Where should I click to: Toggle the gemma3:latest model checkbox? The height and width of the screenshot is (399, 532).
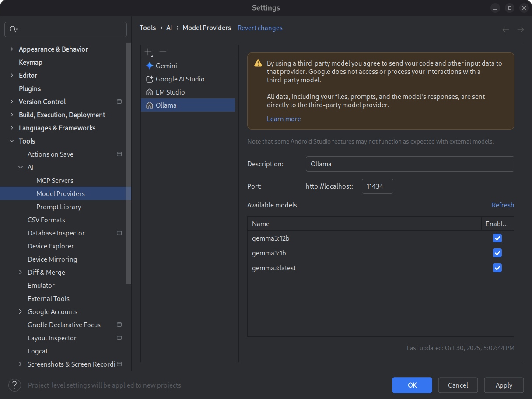pyautogui.click(x=497, y=268)
